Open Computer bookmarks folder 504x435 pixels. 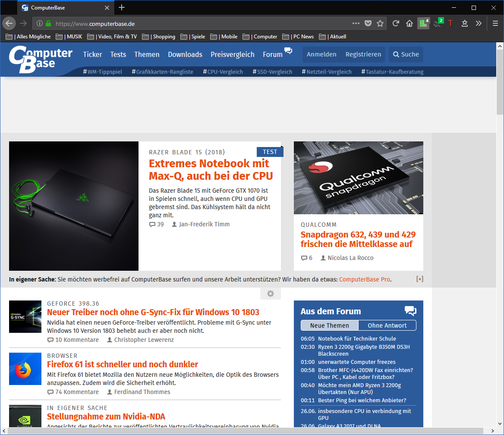coord(260,37)
